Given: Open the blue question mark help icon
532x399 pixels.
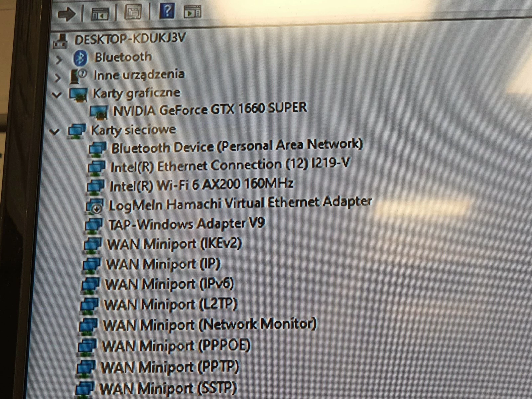Looking at the screenshot, I should [x=167, y=11].
